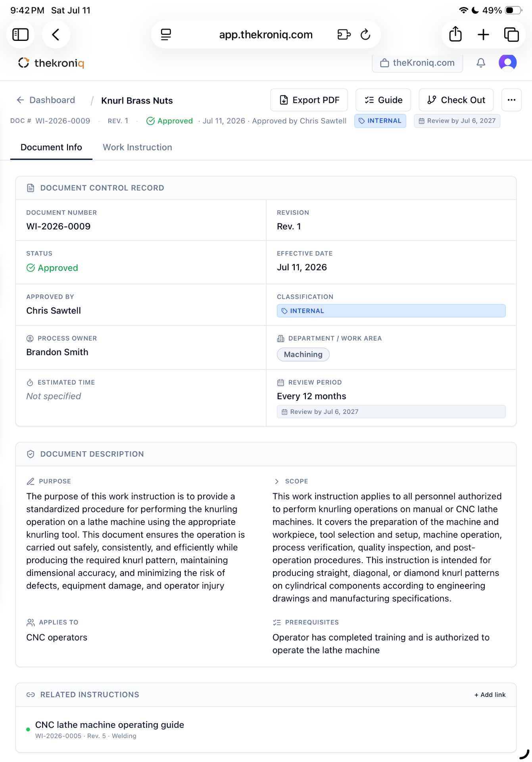Open the Guide button
532x762 pixels.
coord(383,100)
